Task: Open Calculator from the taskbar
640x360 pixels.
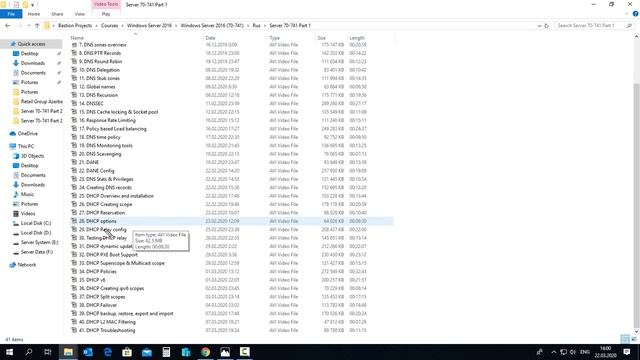Action: 166,352
